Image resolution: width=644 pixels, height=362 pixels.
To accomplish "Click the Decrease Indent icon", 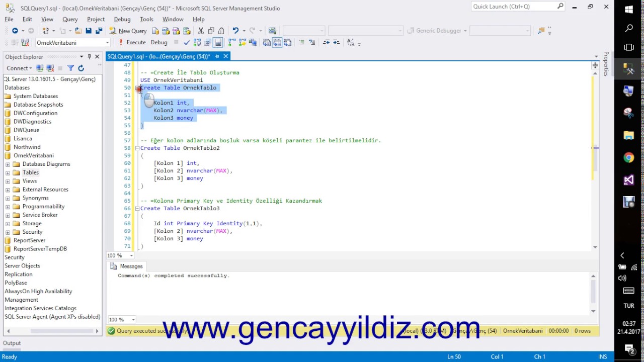I will point(326,43).
